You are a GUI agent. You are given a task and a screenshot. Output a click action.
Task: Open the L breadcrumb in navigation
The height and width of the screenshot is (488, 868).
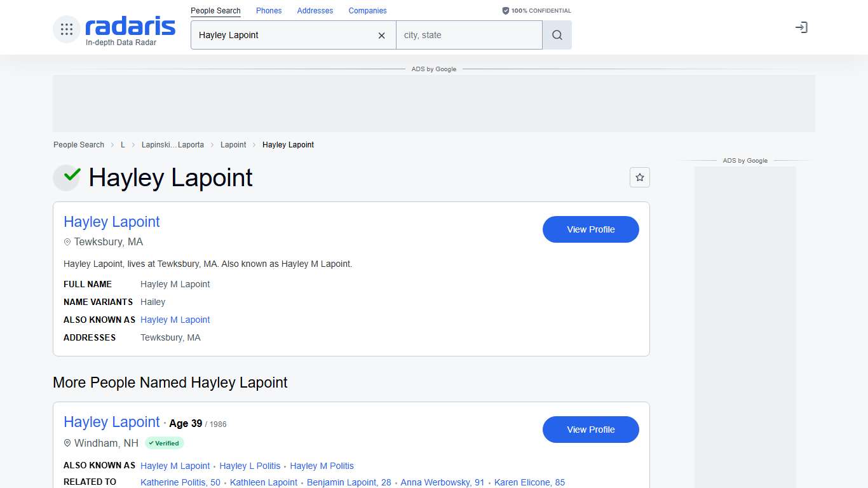point(123,145)
